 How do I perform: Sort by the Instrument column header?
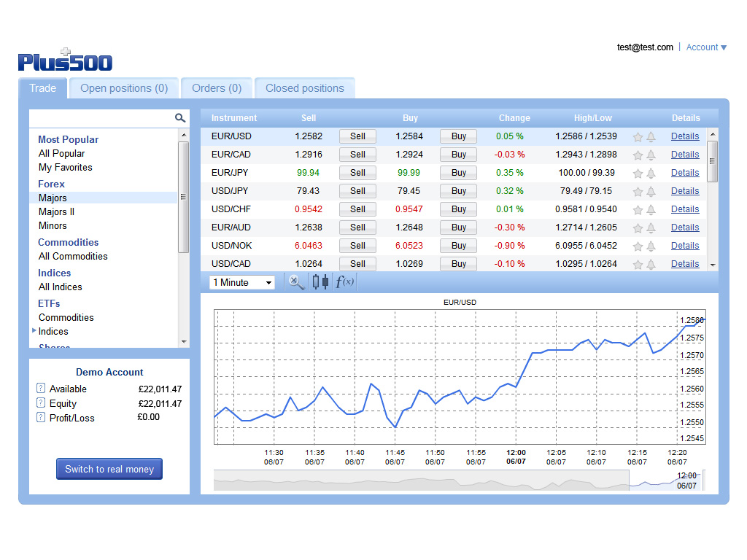(x=234, y=118)
